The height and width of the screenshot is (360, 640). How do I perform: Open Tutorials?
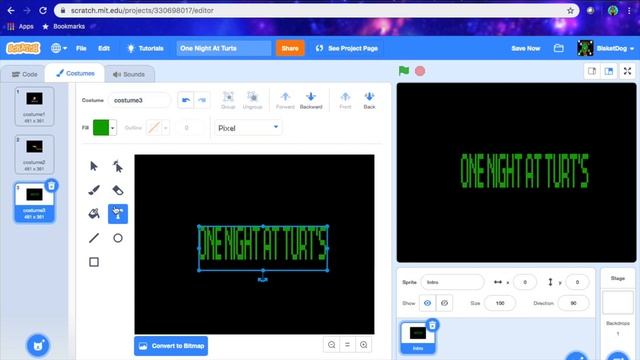point(145,48)
